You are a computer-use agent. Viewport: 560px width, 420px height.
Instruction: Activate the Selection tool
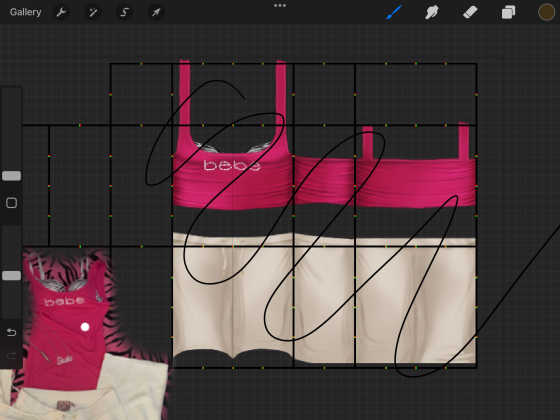point(125,12)
